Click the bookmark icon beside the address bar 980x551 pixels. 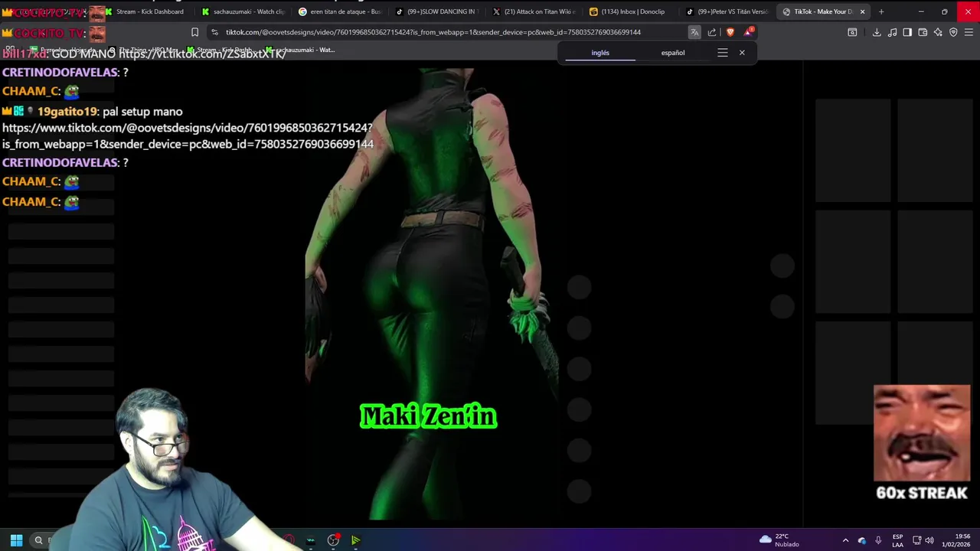point(194,32)
